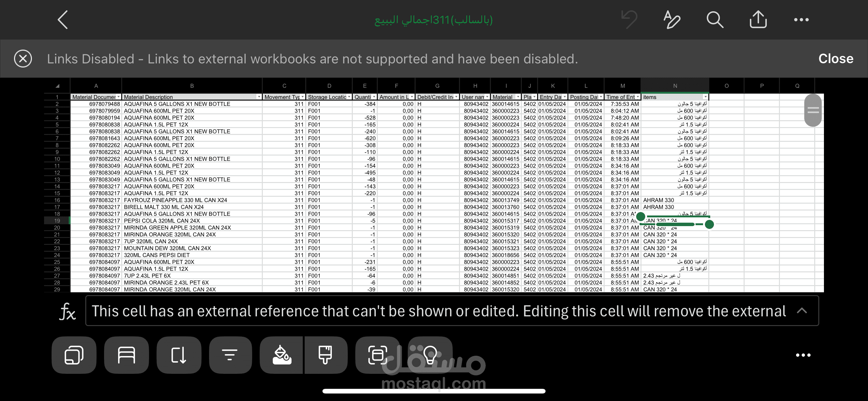Tap the sort down-arrow toolbar icon

click(179, 355)
